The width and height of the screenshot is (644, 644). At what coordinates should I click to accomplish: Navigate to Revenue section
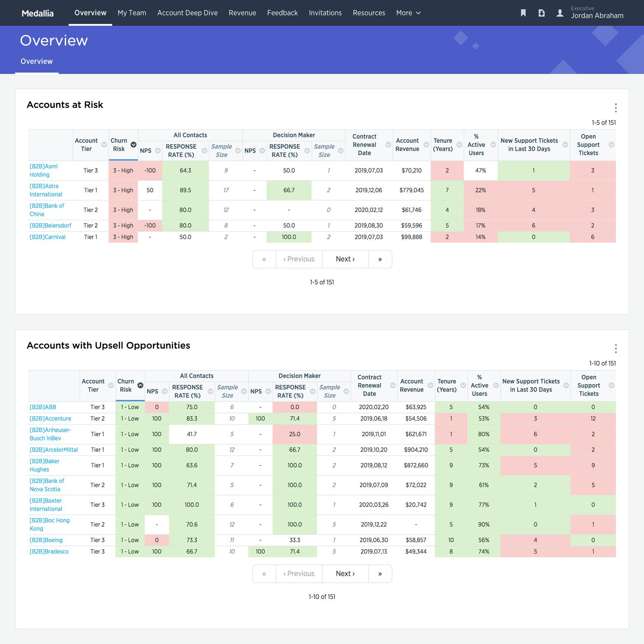(242, 13)
